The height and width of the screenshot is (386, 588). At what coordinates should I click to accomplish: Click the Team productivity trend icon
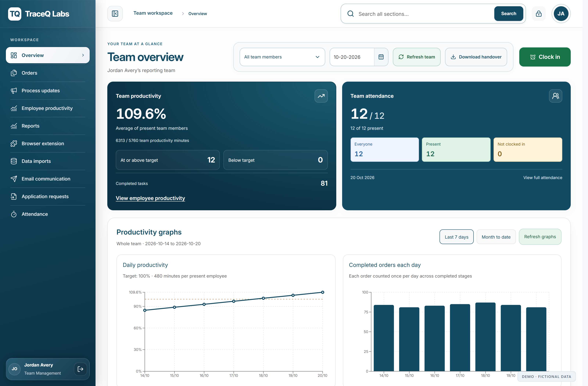click(321, 96)
